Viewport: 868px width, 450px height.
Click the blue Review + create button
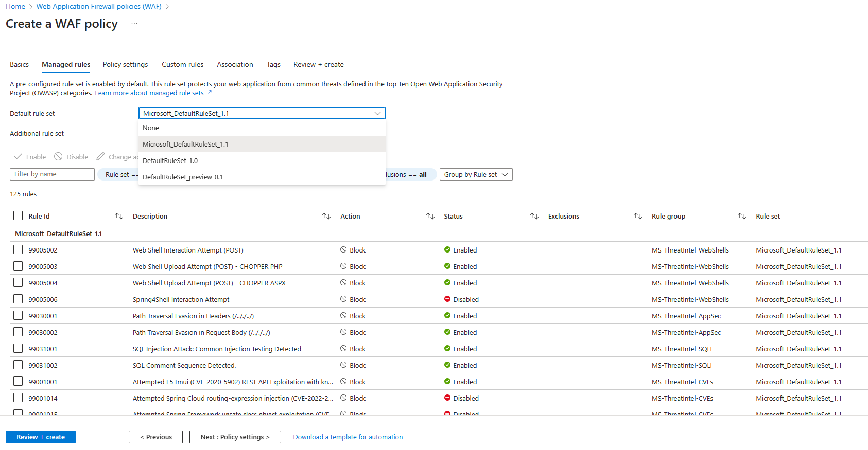(41, 437)
